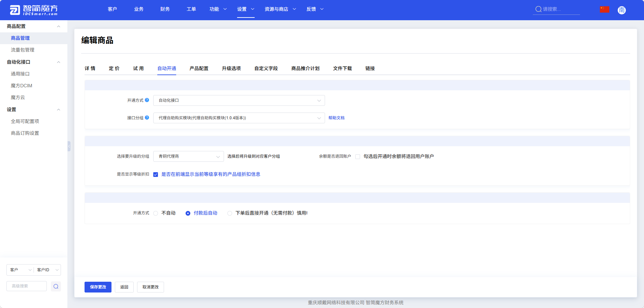Switch to the 文件下载 tab
This screenshot has width=644, height=308.
[343, 68]
